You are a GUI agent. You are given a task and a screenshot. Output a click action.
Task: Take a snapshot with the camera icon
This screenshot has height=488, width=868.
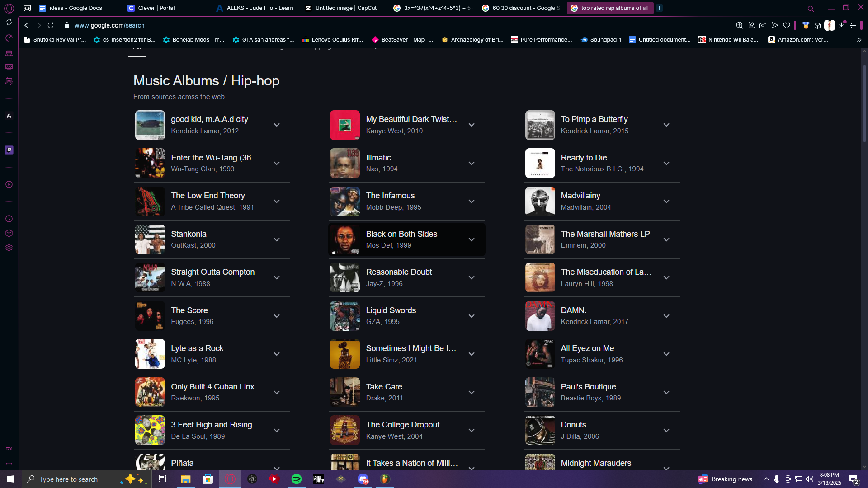(763, 25)
